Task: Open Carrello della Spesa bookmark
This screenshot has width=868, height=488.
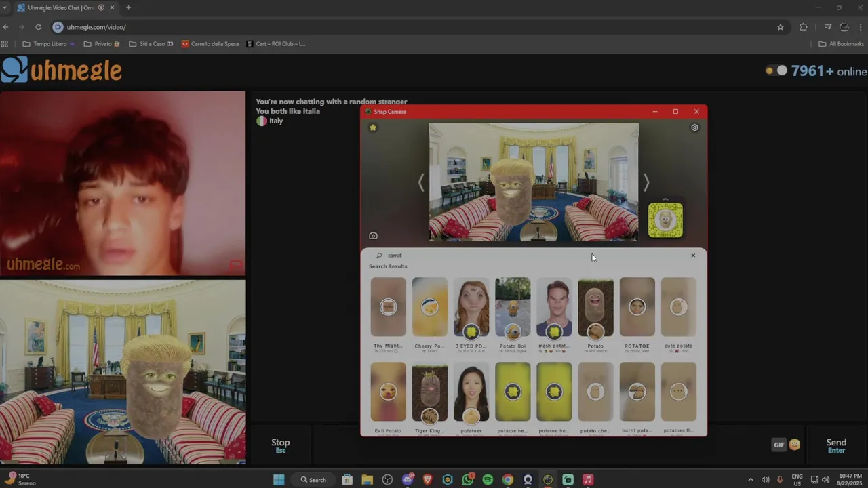Action: click(x=210, y=44)
